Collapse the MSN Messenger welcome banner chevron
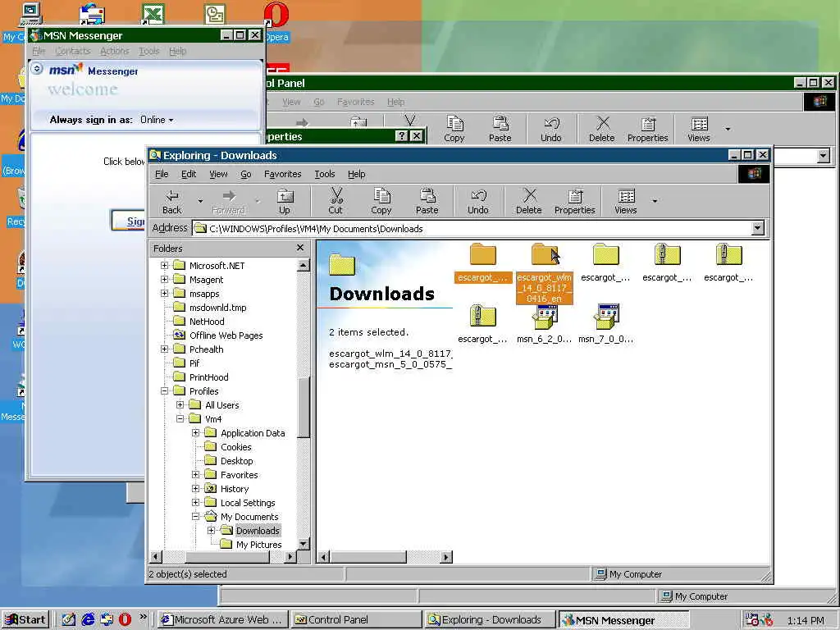The height and width of the screenshot is (630, 840). [37, 69]
